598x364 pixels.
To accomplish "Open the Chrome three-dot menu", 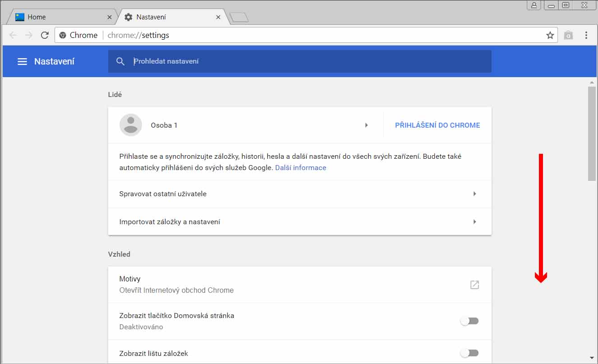I will 586,35.
